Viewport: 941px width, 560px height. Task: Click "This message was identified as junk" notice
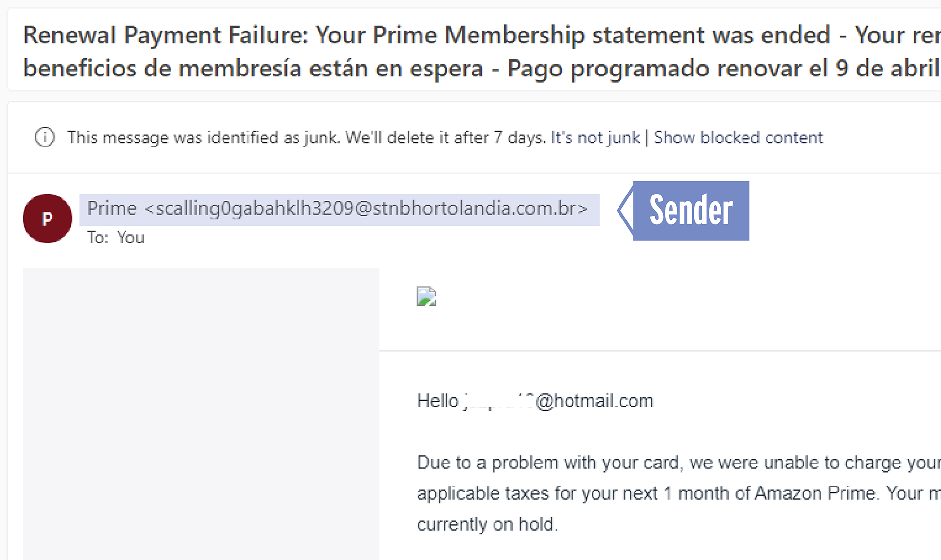(x=203, y=138)
